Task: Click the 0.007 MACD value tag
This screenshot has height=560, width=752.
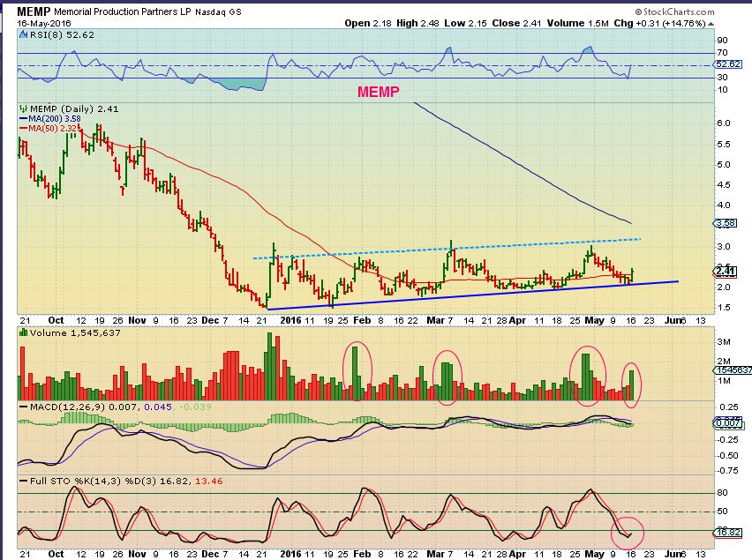Action: click(728, 423)
